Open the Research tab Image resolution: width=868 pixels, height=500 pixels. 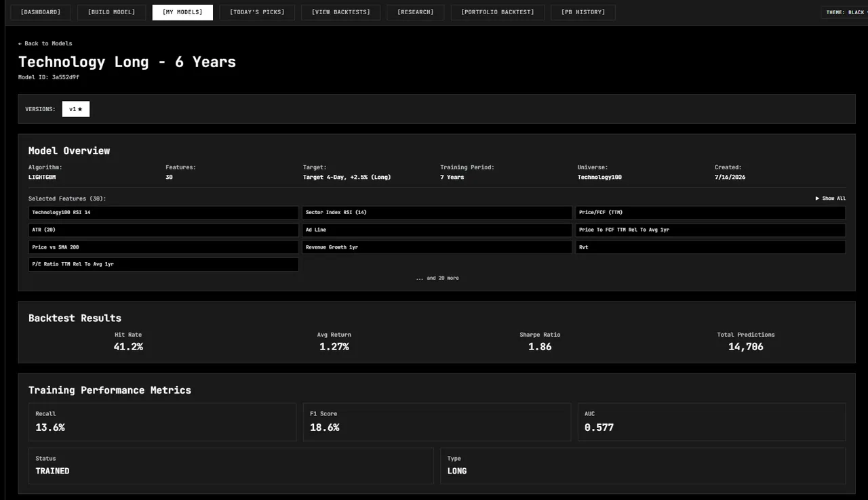(416, 12)
